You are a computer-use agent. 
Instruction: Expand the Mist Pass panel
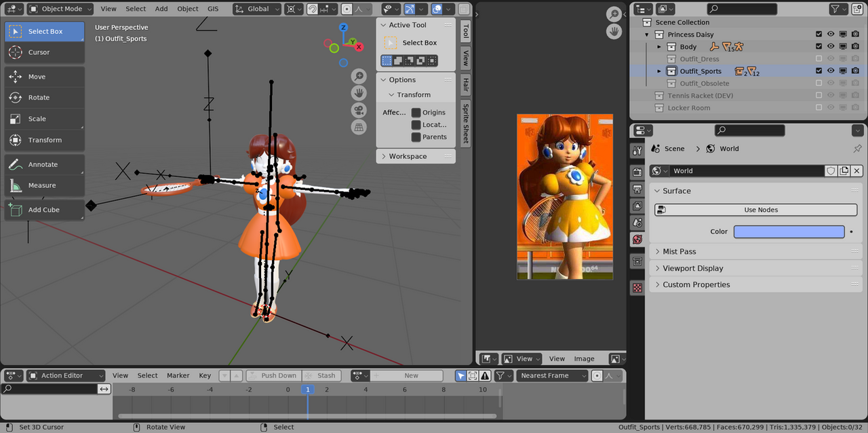pyautogui.click(x=756, y=252)
